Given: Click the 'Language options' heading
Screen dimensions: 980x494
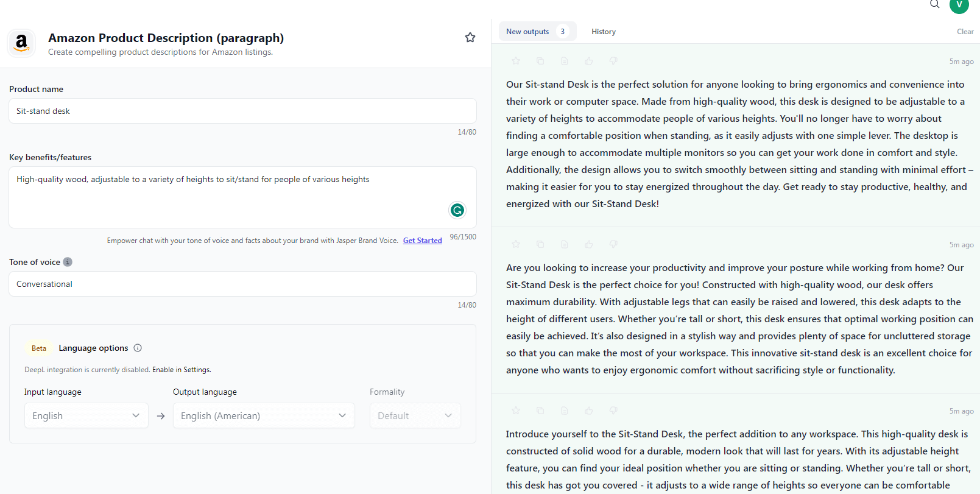Looking at the screenshot, I should 93,348.
